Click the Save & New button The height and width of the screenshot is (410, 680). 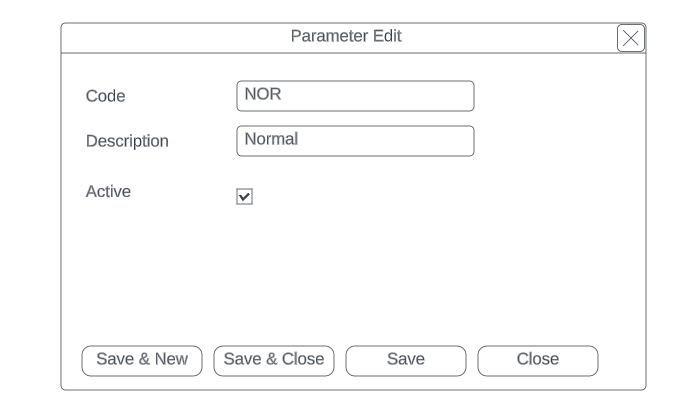142,360
